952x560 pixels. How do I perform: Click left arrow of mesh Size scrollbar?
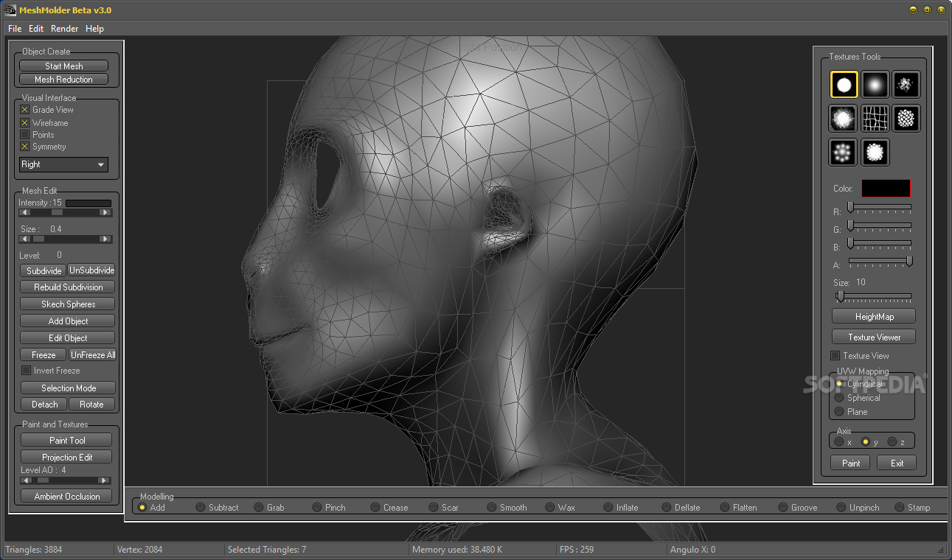[x=25, y=239]
